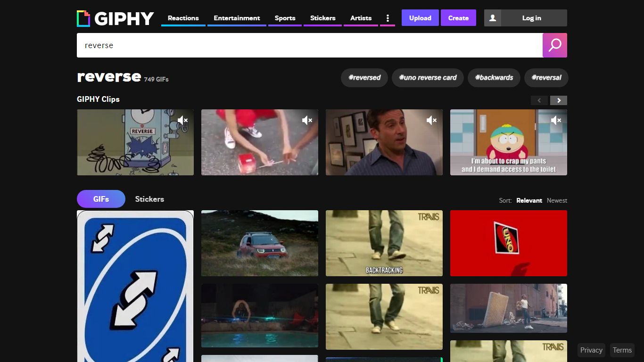Open the Privacy link
Screen dimensions: 644x362
click(591, 350)
